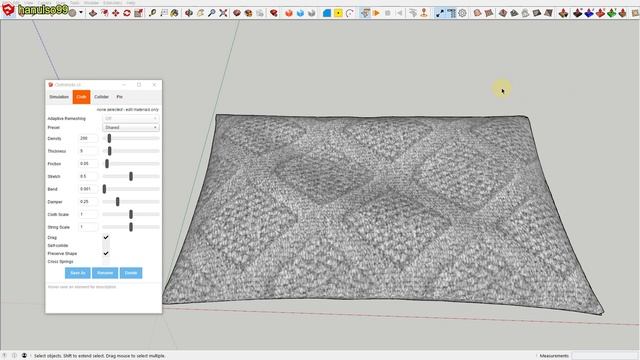Viewport: 640px width, 360px height.
Task: Click the red terrain icon beside the blue one
Action: point(600,13)
